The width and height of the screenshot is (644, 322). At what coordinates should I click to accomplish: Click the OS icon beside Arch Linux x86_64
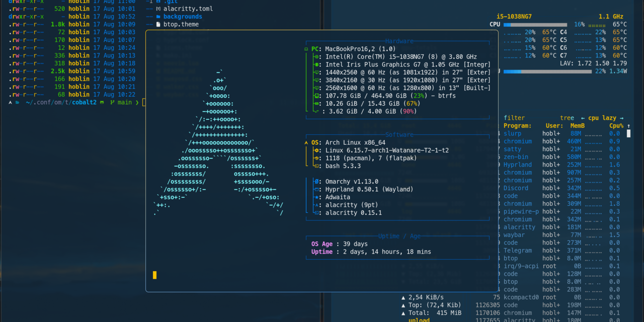(x=307, y=142)
